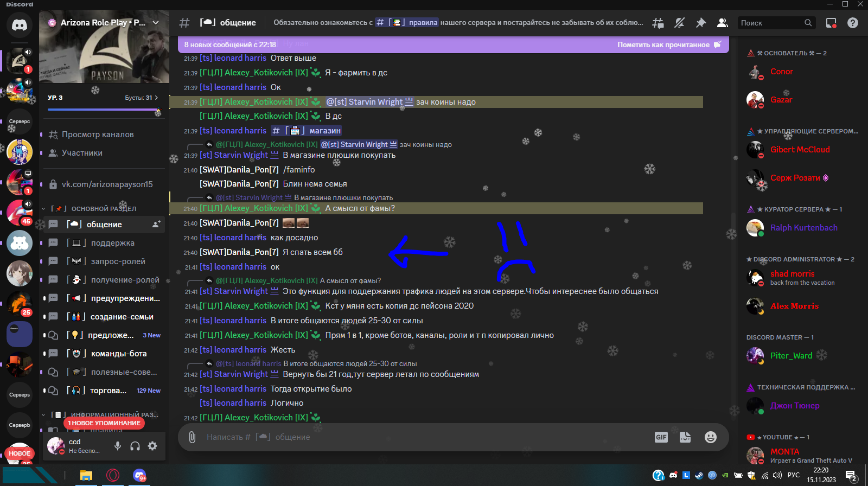The height and width of the screenshot is (486, 868).
Task: Open Discord help icon
Action: tap(853, 23)
